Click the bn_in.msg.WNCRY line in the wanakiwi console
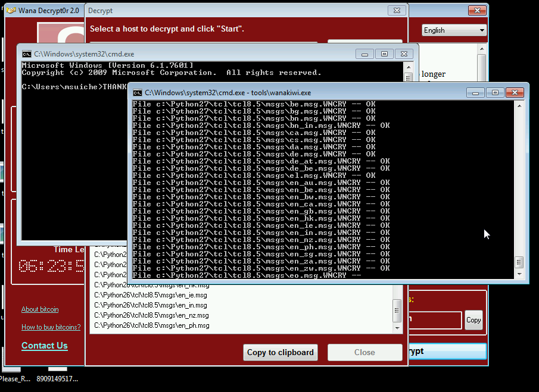 261,126
